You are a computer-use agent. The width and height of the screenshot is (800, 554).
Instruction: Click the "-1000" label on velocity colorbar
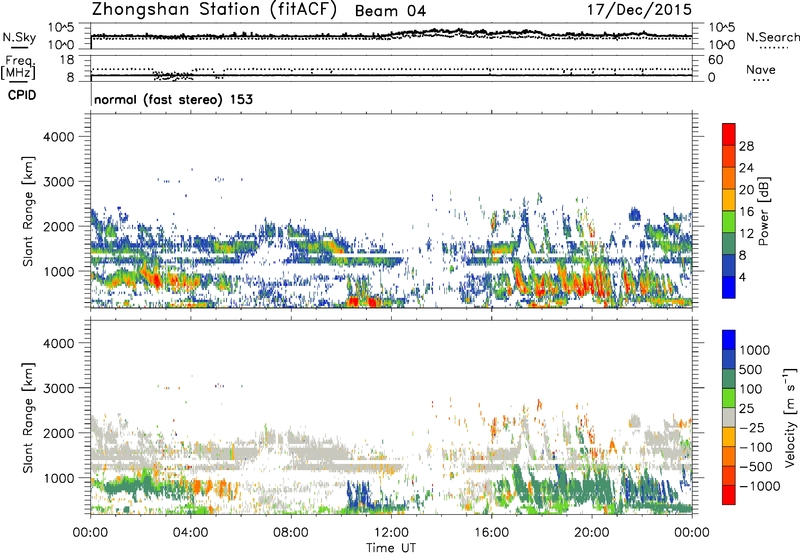[759, 486]
